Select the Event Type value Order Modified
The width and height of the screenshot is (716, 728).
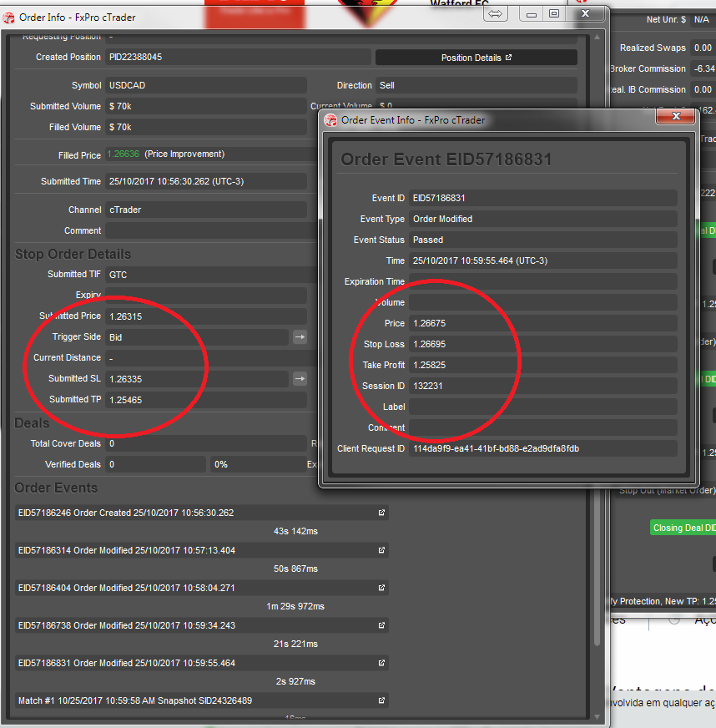[442, 219]
